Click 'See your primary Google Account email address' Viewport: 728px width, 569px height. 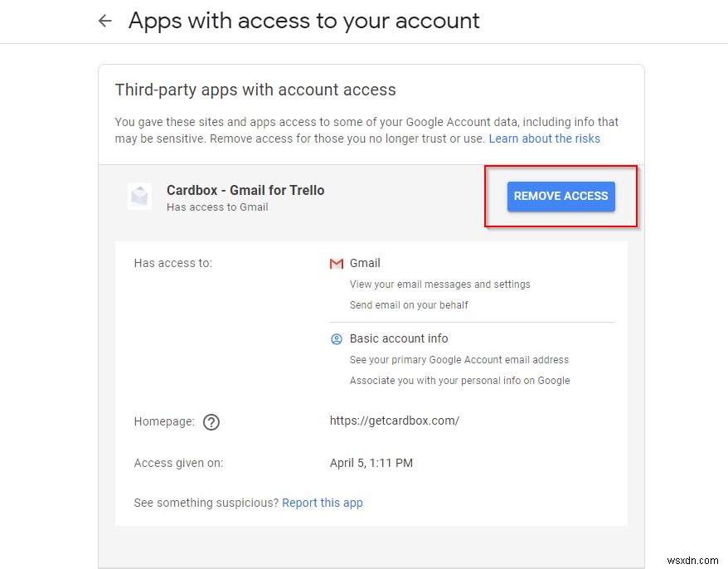(x=459, y=360)
